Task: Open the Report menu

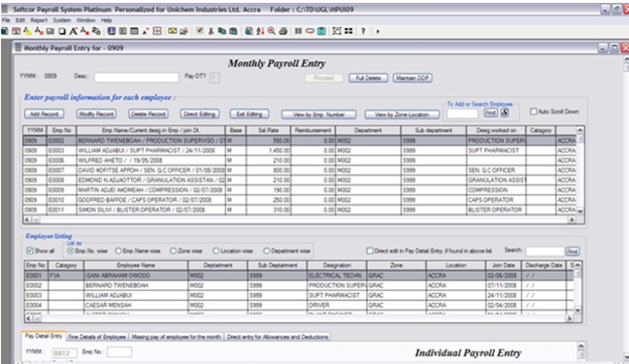Action: point(39,20)
